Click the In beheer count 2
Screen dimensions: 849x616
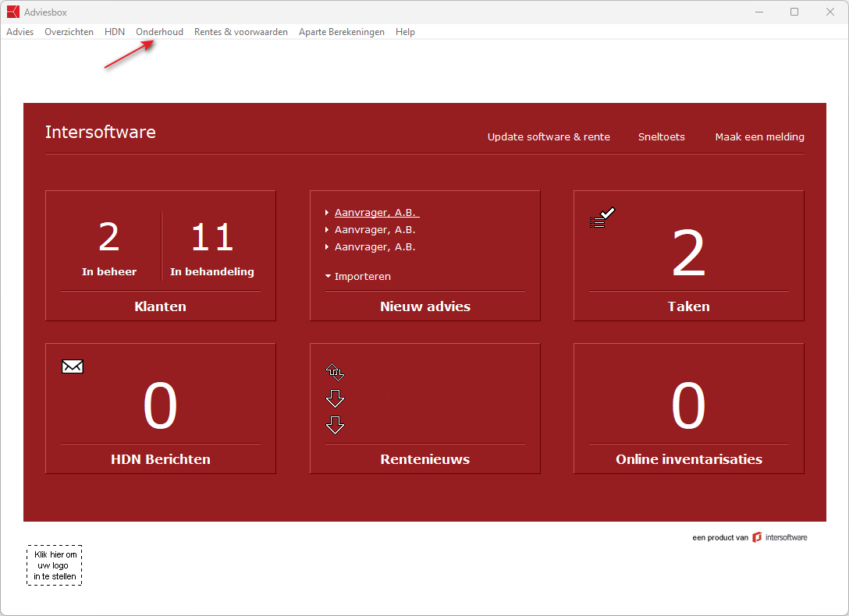point(108,237)
